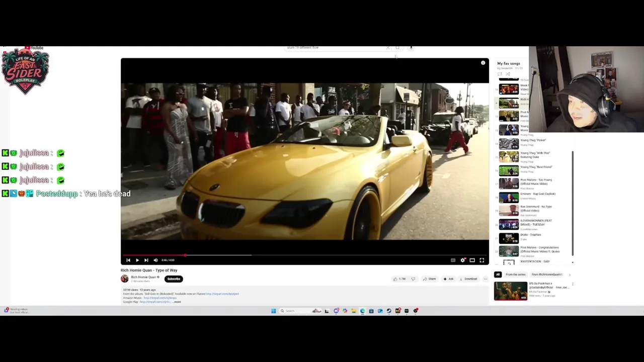
Task: Toggle loop playlist icon
Action: pyautogui.click(x=500, y=74)
